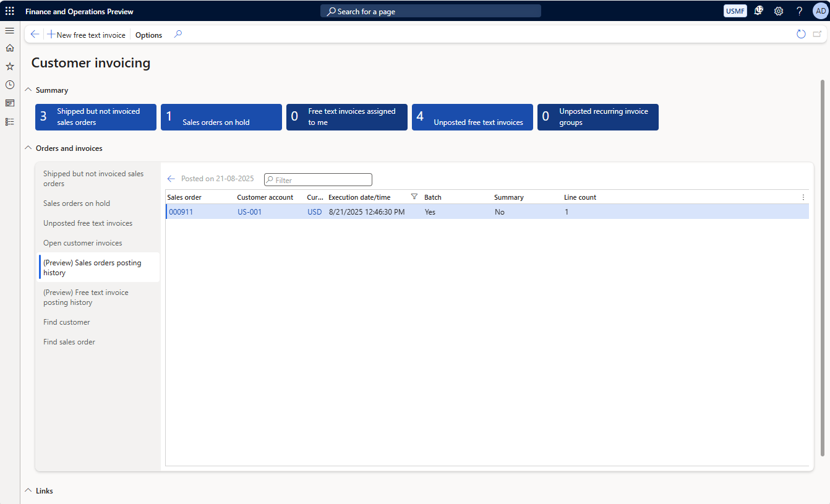Click the grid Filter input field
The image size is (830, 504).
[x=318, y=180]
